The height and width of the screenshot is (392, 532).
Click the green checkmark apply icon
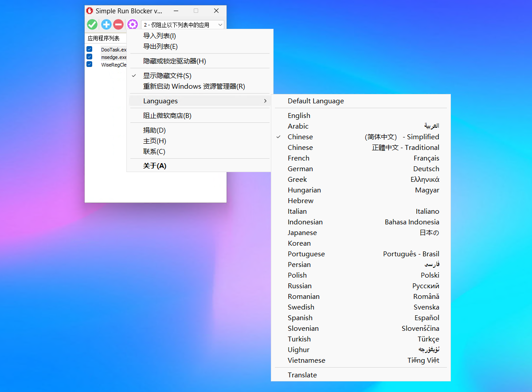point(92,25)
